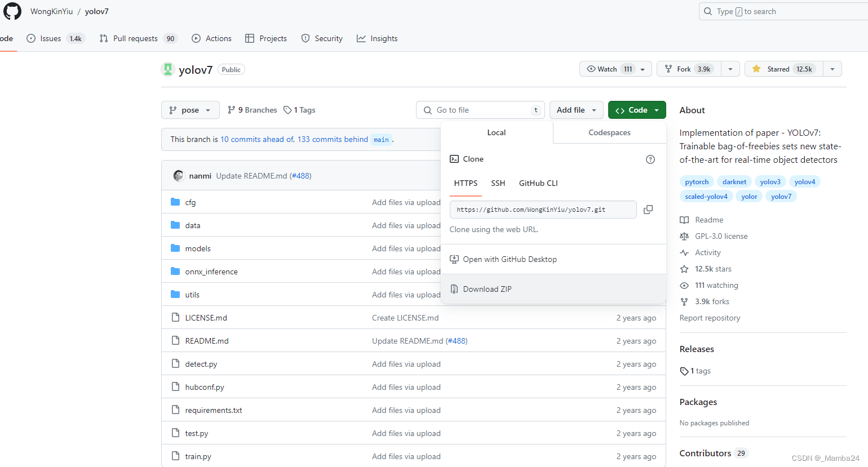Viewport: 868px width, 467px height.
Task: Open the pose branch dropdown
Action: coord(190,110)
